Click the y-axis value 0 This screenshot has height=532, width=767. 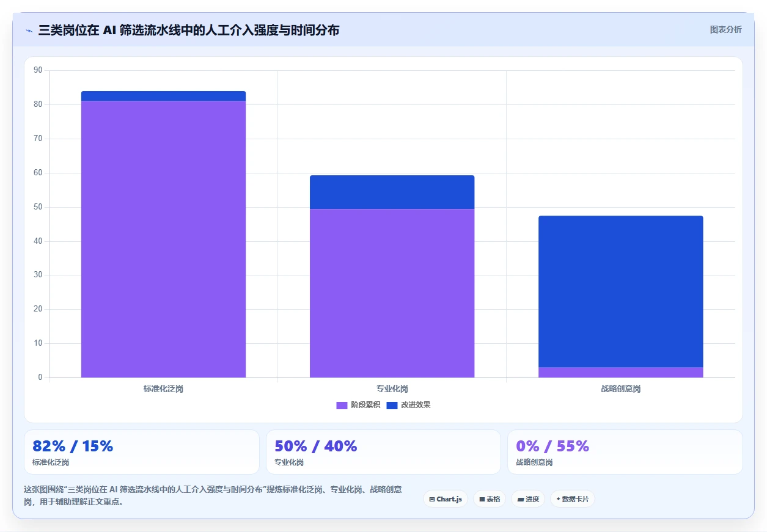point(40,377)
